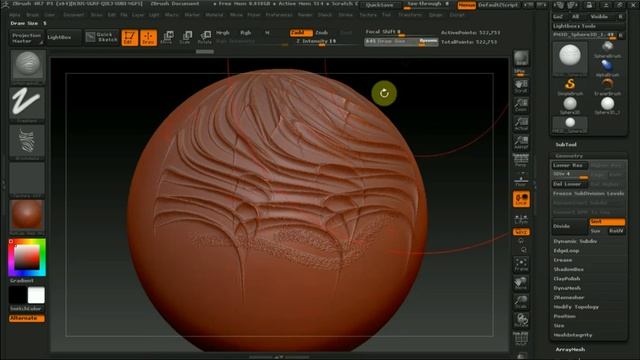
Task: Click the AAHalf icon
Action: (521, 143)
